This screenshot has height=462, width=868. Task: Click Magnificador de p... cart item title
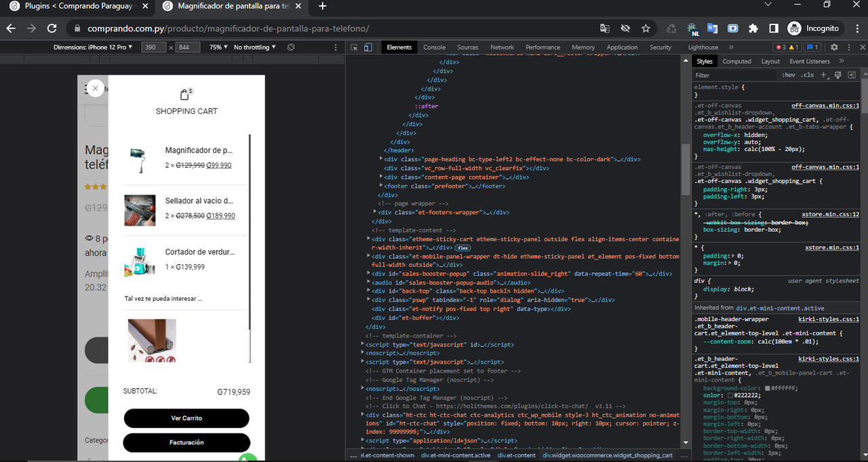click(199, 150)
